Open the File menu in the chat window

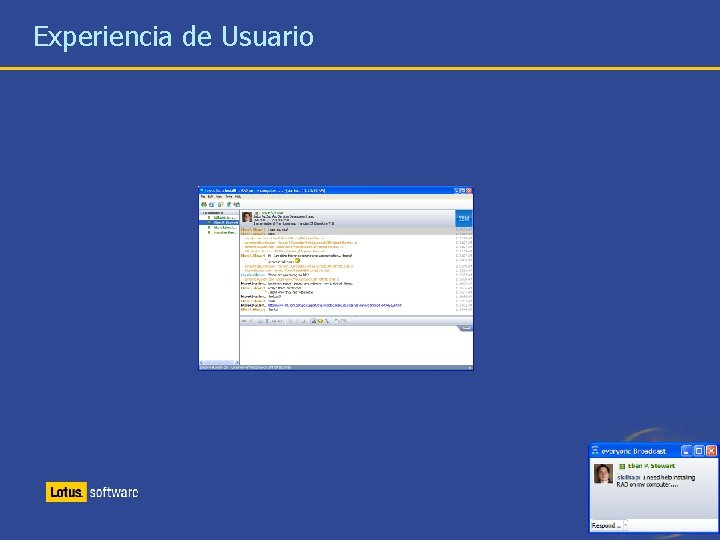[x=203, y=197]
